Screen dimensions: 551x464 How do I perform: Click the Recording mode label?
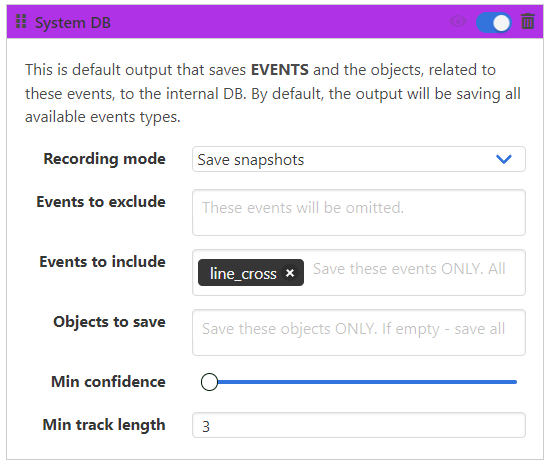tap(104, 159)
